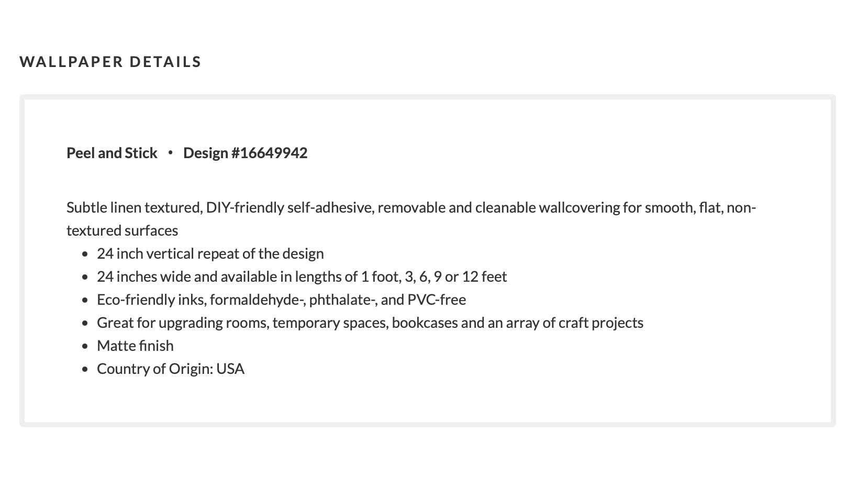Click the Subtle linen textured description line
The width and height of the screenshot is (868, 487).
(411, 208)
